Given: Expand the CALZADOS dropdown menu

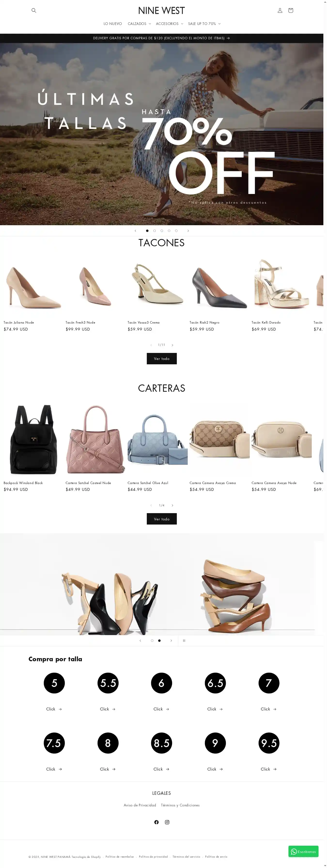Looking at the screenshot, I should coord(139,24).
